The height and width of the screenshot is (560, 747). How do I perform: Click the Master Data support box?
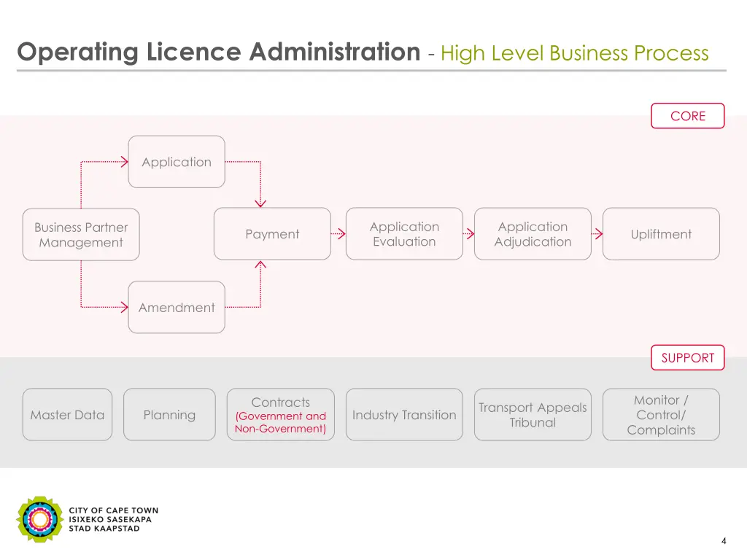point(67,414)
